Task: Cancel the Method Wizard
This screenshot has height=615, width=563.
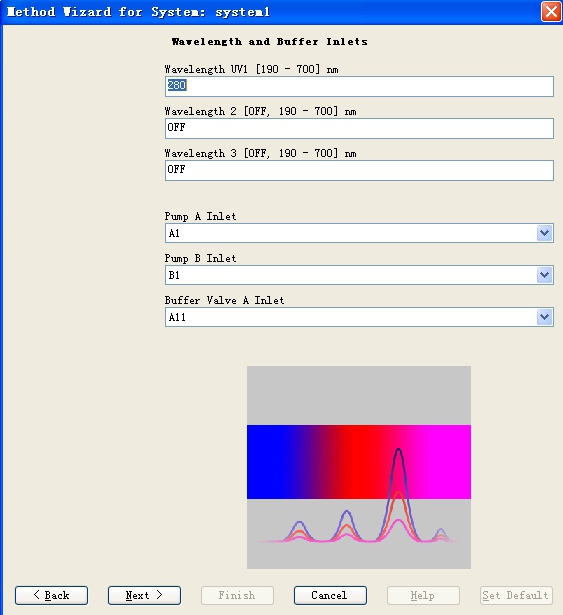Action: [x=330, y=595]
